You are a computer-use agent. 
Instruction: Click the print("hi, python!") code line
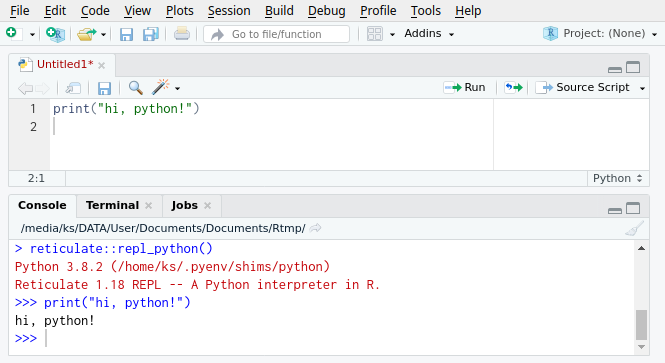click(126, 109)
